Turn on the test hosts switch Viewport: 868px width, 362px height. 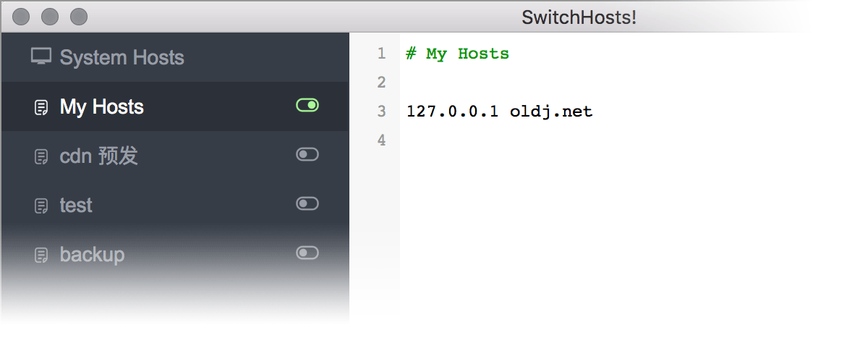[x=307, y=203]
